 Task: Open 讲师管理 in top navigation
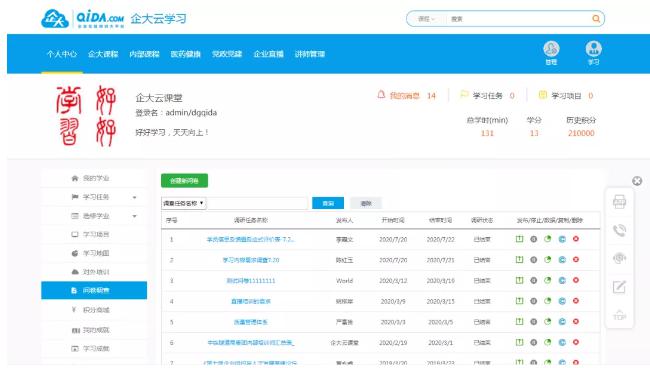[x=310, y=54]
